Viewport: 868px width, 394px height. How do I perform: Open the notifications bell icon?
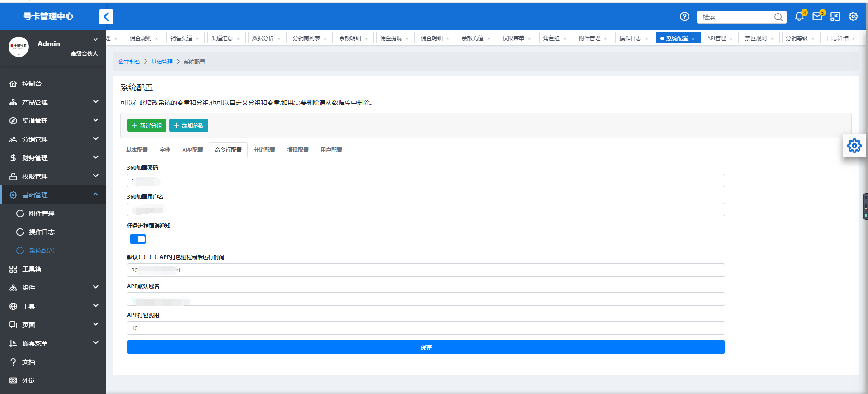pyautogui.click(x=799, y=17)
